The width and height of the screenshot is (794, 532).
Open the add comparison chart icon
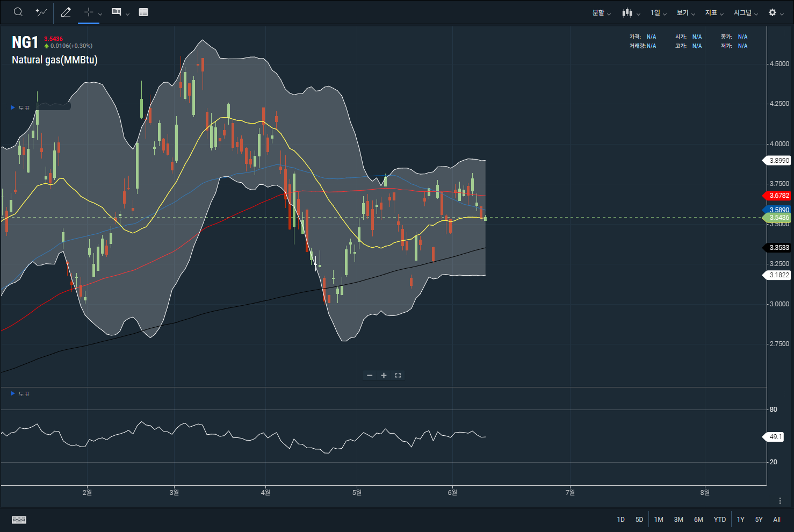[x=41, y=12]
